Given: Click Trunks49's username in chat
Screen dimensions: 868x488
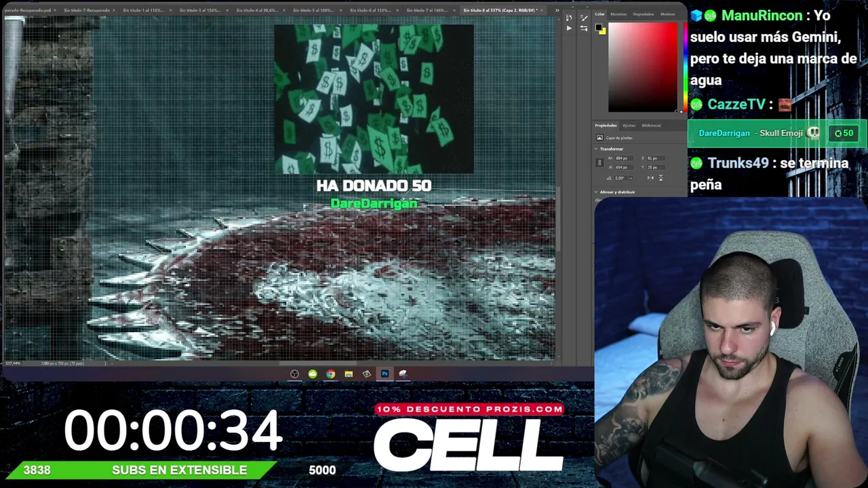Looking at the screenshot, I should [737, 163].
